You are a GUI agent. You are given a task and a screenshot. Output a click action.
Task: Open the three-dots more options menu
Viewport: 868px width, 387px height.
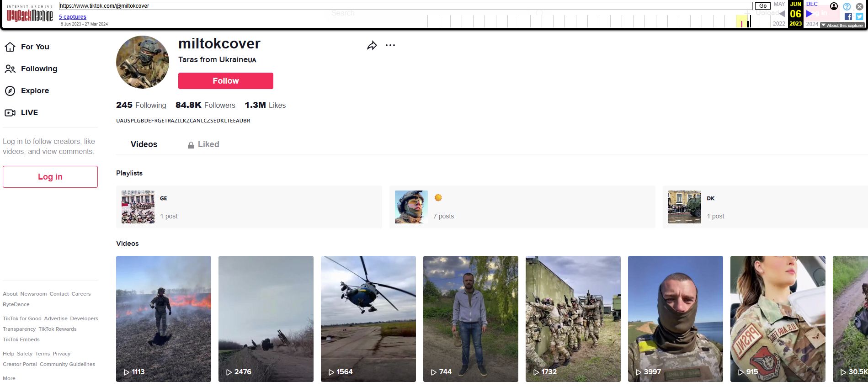click(390, 46)
